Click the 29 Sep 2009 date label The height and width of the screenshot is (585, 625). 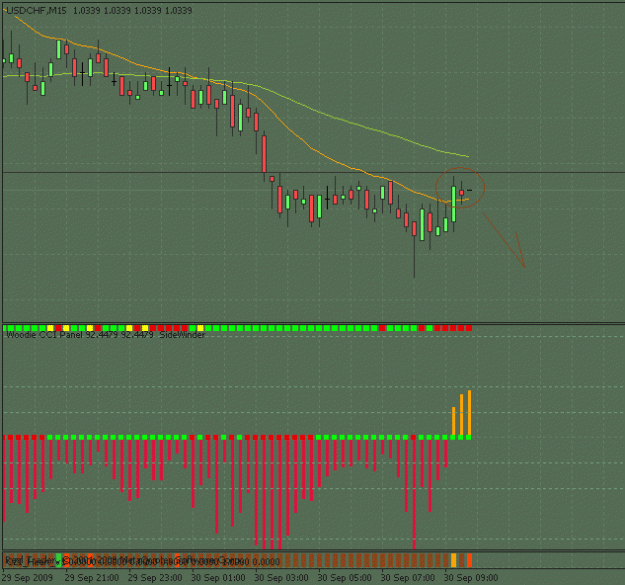(x=28, y=578)
